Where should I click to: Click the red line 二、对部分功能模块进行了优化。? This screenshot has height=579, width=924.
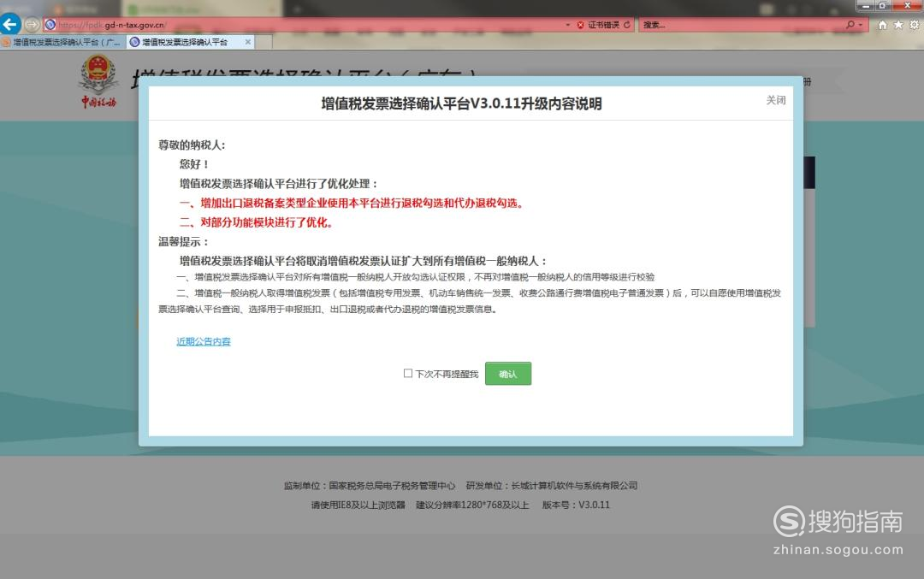(x=257, y=222)
